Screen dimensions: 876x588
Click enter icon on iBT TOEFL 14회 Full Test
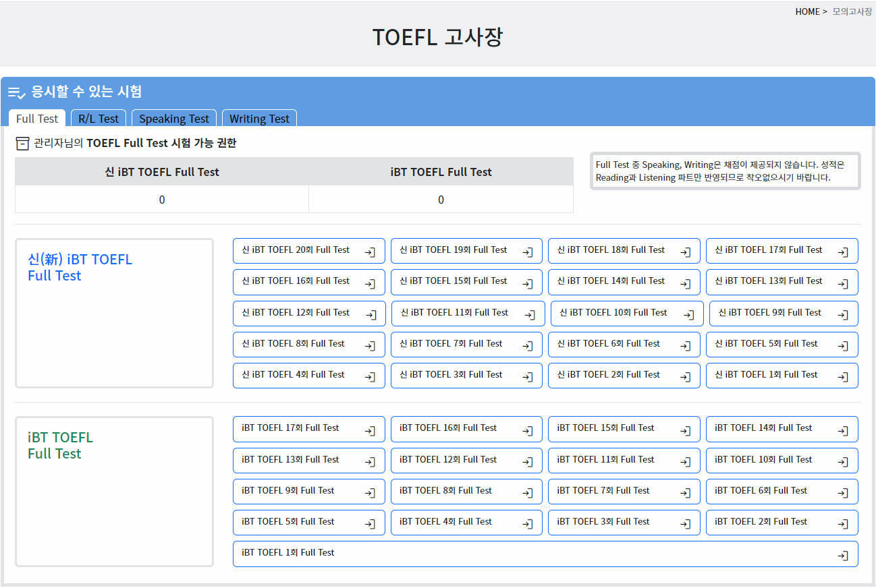coord(843,431)
